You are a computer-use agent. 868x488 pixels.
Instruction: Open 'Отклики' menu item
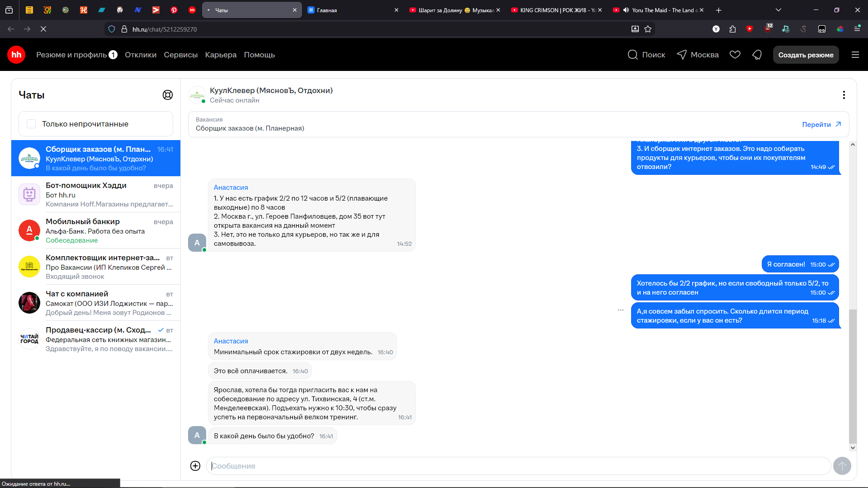[x=141, y=55]
